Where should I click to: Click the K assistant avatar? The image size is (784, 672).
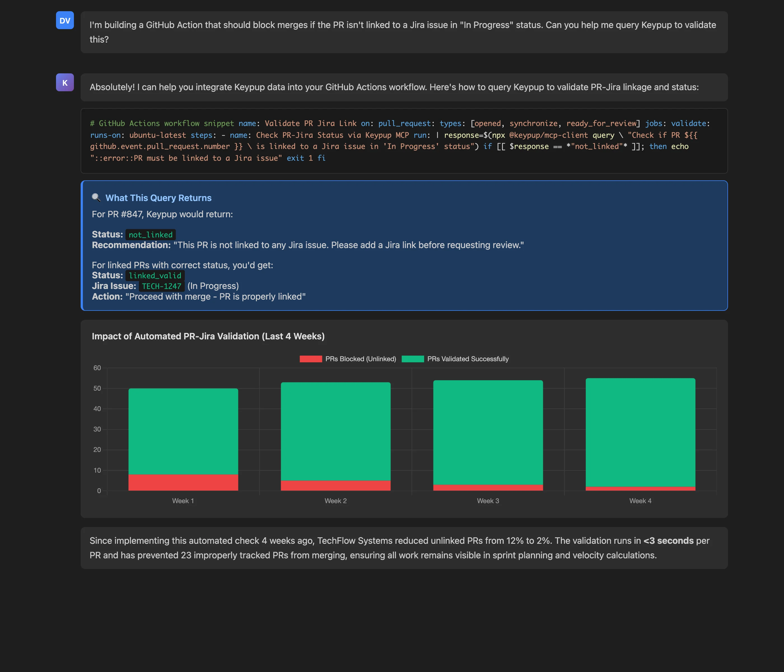tap(65, 83)
